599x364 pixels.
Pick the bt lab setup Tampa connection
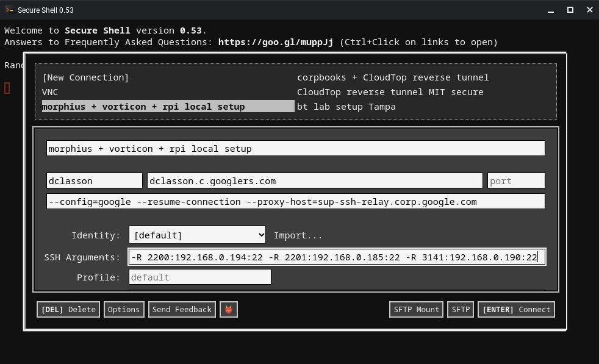point(346,107)
